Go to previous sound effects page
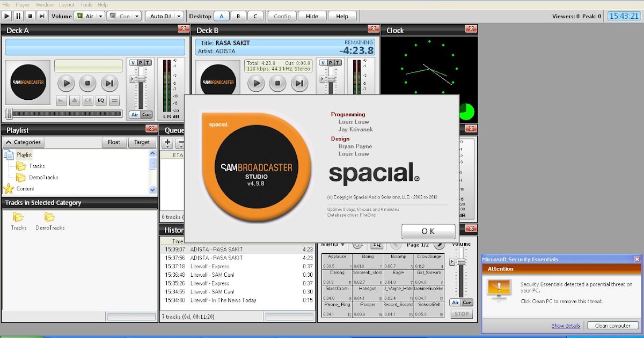The width and height of the screenshot is (644, 338). 395,245
